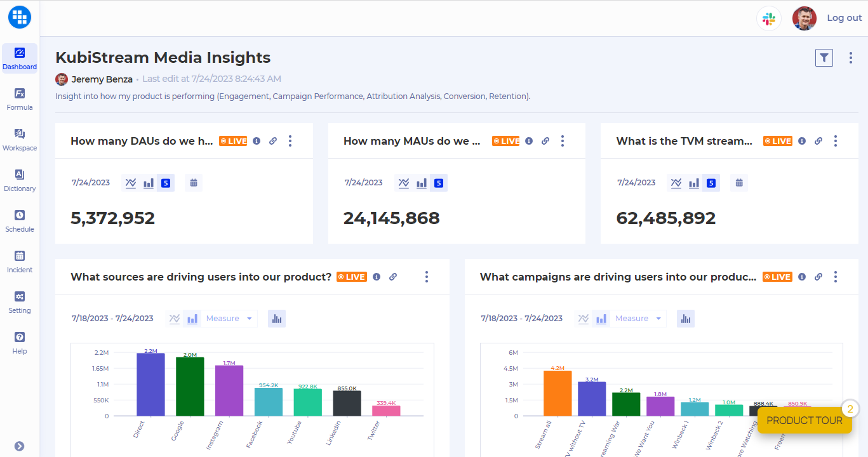Open the apps grid icon in top left
Screen dimensions: 868x457
tap(19, 17)
